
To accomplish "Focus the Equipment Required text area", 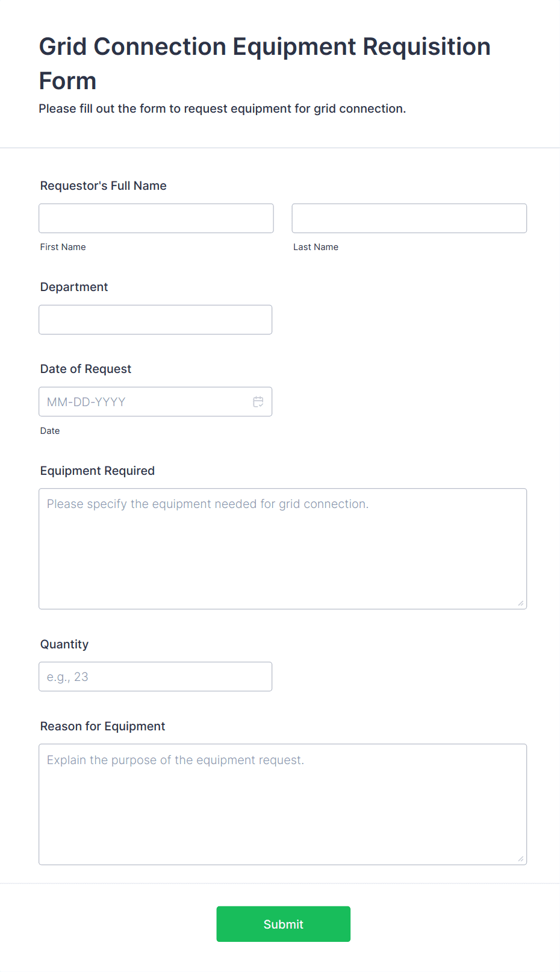I will (x=282, y=548).
